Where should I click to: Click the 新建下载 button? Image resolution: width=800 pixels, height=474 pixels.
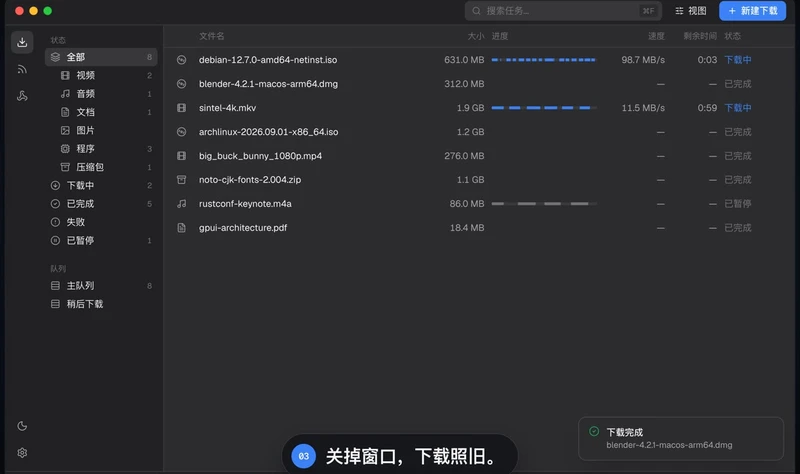point(753,11)
